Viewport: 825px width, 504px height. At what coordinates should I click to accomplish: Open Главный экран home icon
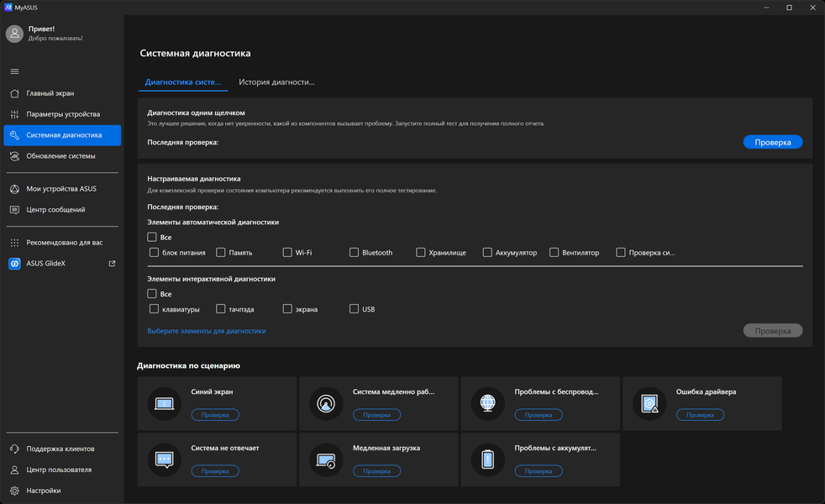[15, 93]
